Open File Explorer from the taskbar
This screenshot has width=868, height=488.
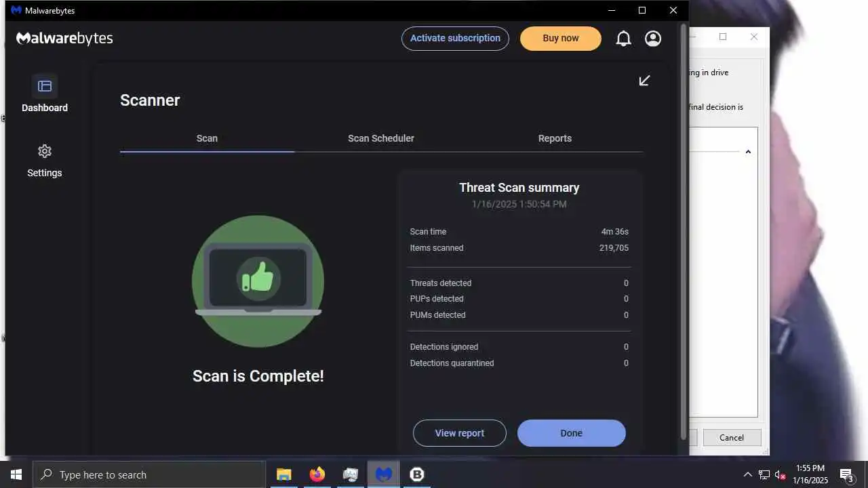[x=283, y=474]
